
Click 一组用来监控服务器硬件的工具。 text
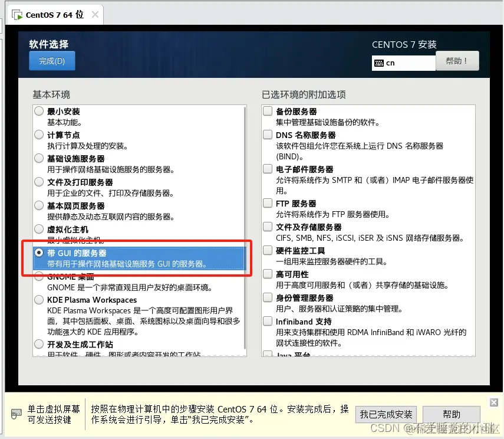[x=332, y=261]
